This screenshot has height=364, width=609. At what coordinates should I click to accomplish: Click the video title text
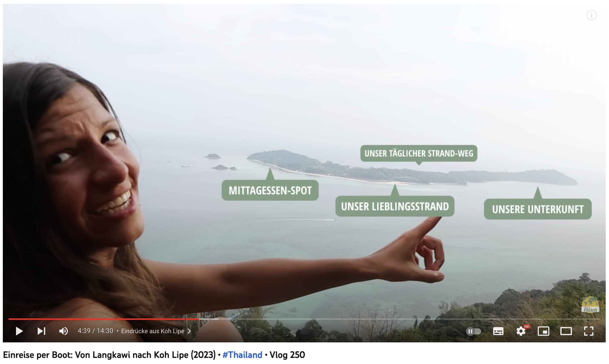tap(154, 355)
